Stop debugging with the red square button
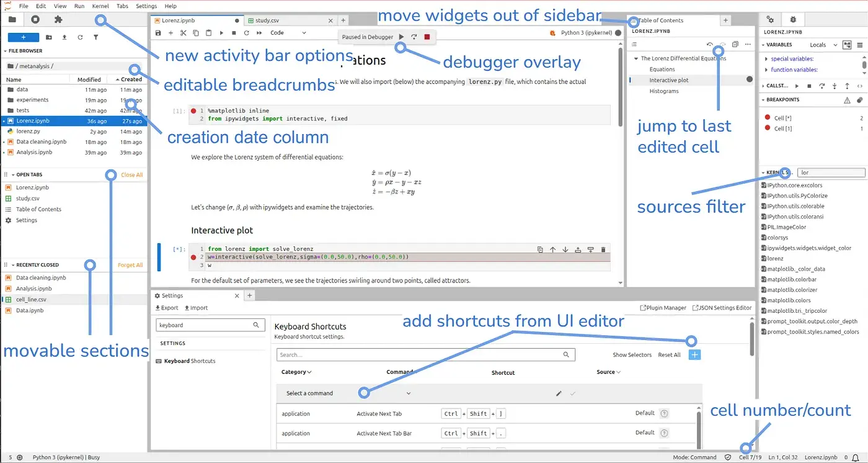This screenshot has height=463, width=868. click(427, 37)
